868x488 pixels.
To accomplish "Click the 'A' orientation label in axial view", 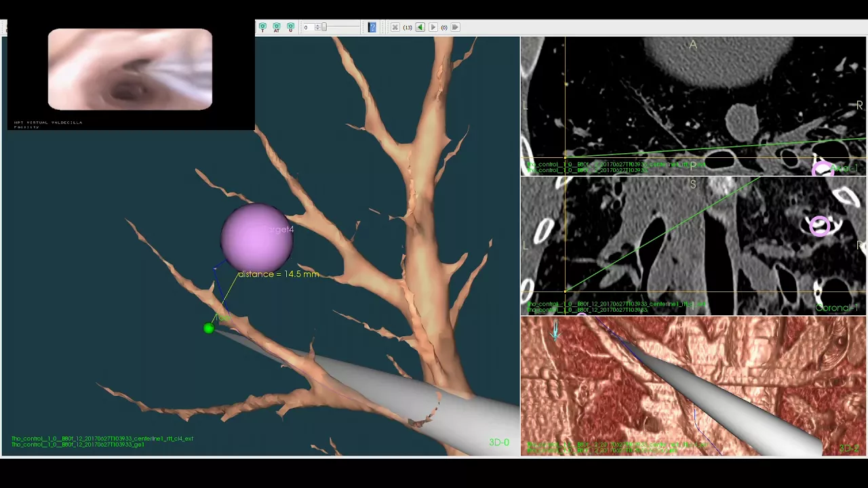I will click(x=693, y=45).
